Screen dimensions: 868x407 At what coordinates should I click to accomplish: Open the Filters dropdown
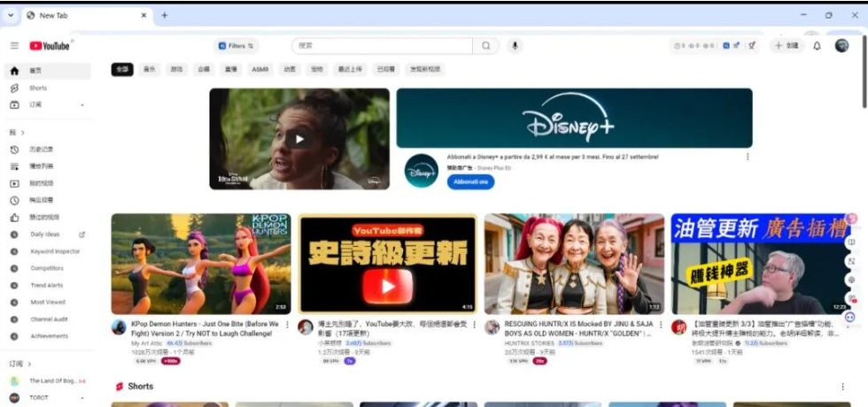tap(236, 46)
